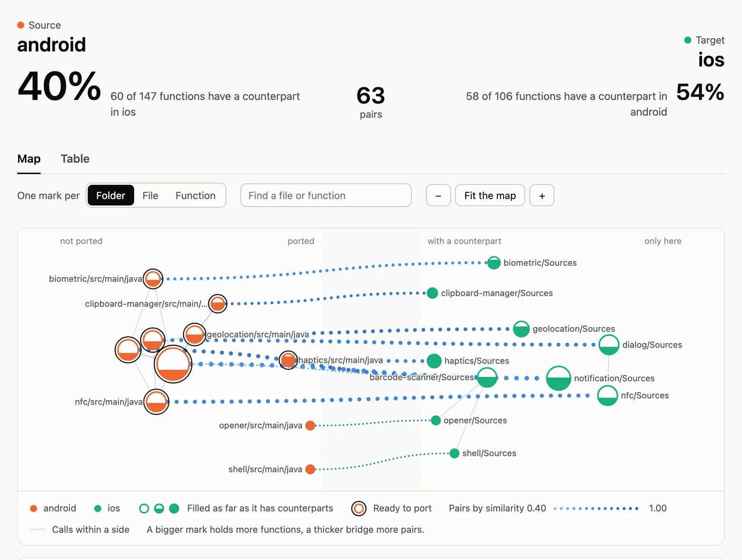Click the '54%' ios coverage figure
This screenshot has height=560, width=742.
pos(700,92)
